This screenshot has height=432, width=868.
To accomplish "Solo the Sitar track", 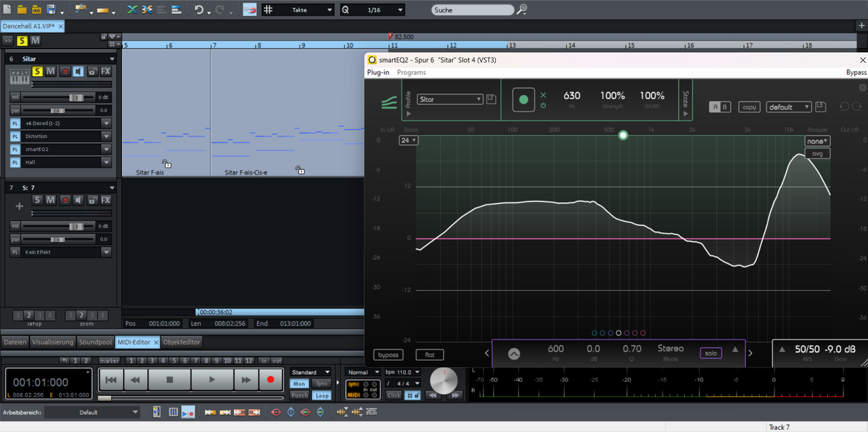I will (x=38, y=71).
